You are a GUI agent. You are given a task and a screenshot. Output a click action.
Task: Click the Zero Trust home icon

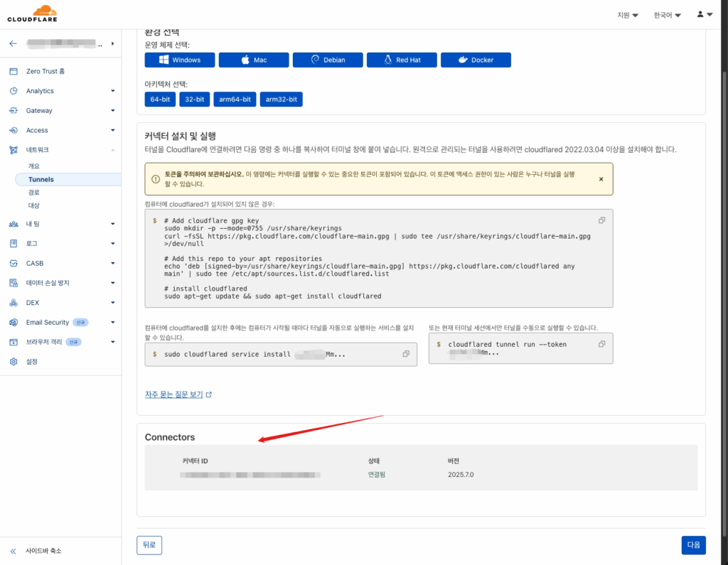14,71
